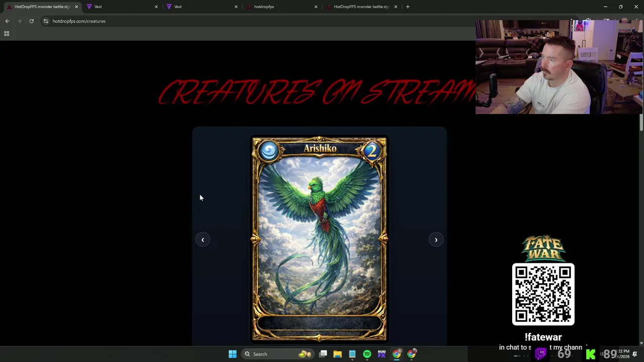Click the page vertical scrollbar thumb
Image resolution: width=644 pixels, height=362 pixels.
(641, 123)
